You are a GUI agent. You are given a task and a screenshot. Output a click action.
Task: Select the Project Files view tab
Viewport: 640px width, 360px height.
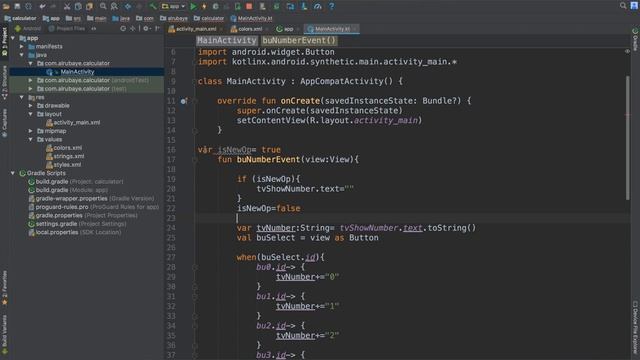coord(67,29)
